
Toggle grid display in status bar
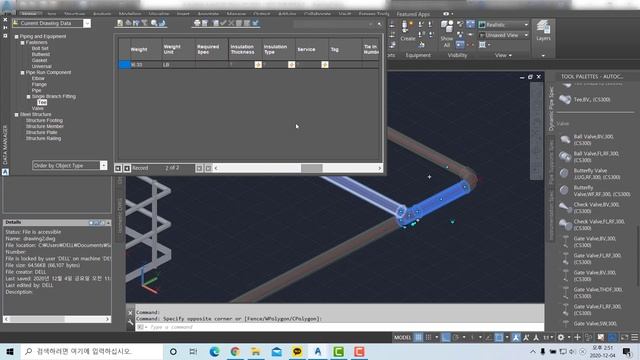[x=418, y=337]
